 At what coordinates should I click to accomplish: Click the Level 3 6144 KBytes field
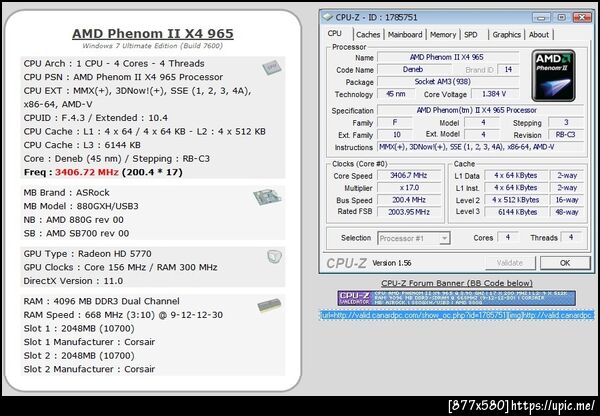(x=517, y=212)
